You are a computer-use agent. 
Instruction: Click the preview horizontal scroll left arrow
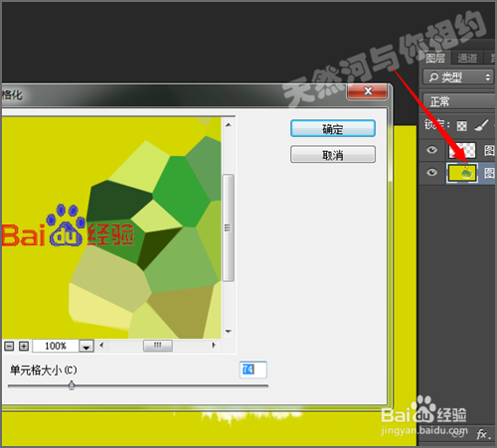[x=101, y=346]
